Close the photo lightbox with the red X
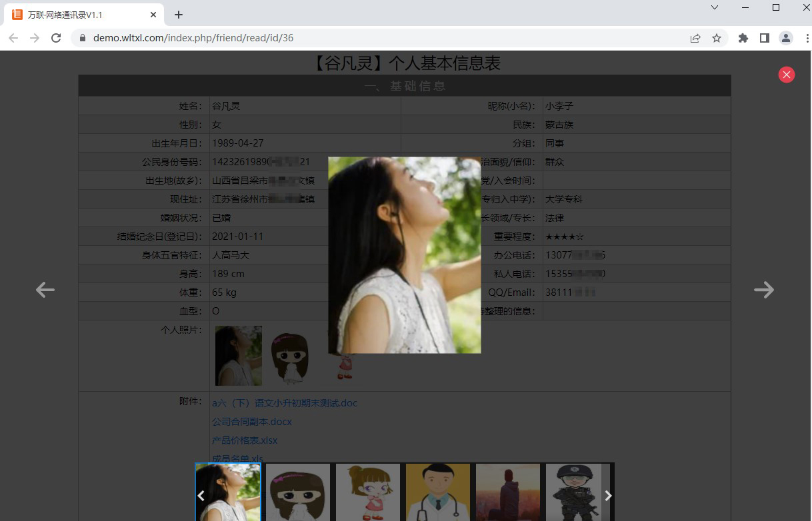Image resolution: width=812 pixels, height=521 pixels. [787, 75]
